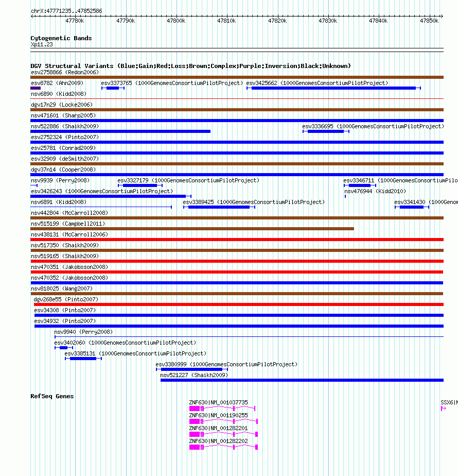Select the nsv515199 brown complex bar
Screen dimensions: 458x476
(x=192, y=229)
